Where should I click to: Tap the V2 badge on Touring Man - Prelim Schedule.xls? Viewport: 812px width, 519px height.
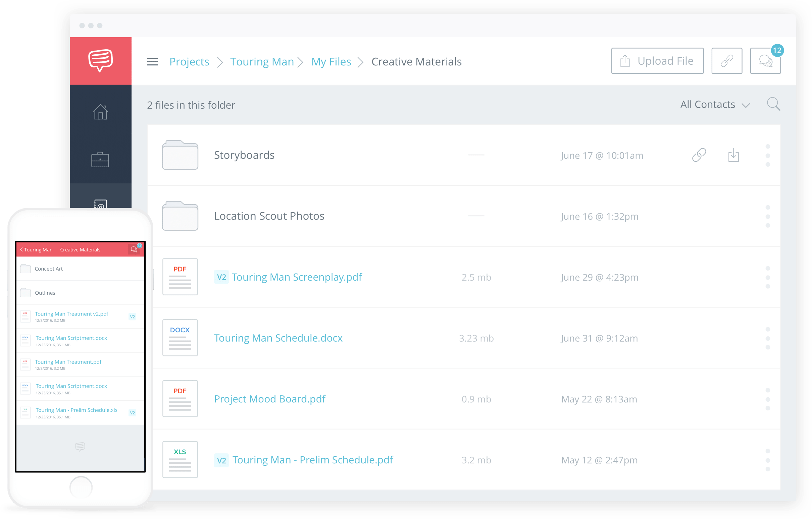click(x=133, y=412)
